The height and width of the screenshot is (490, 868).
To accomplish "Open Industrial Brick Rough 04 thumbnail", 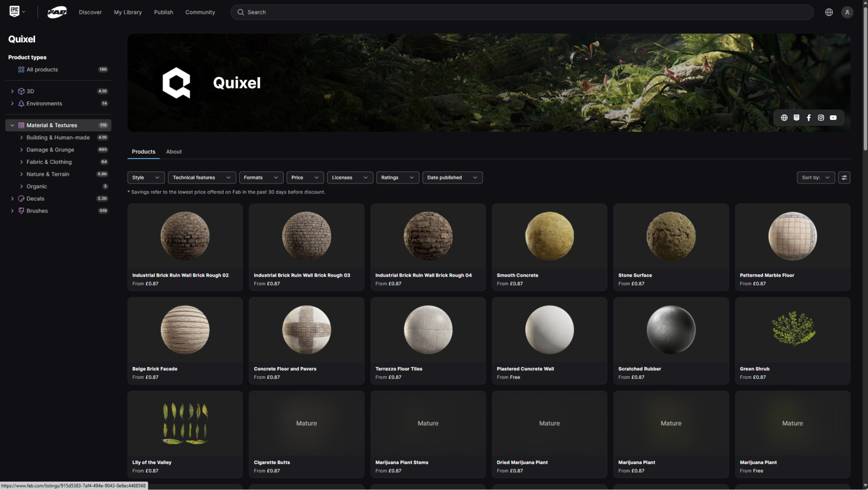I will pyautogui.click(x=428, y=236).
